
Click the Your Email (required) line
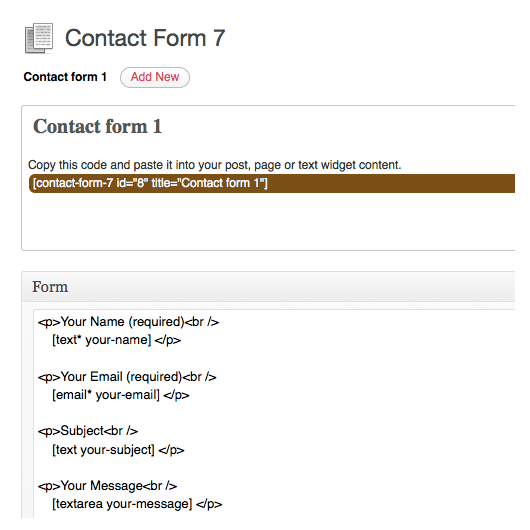[127, 377]
